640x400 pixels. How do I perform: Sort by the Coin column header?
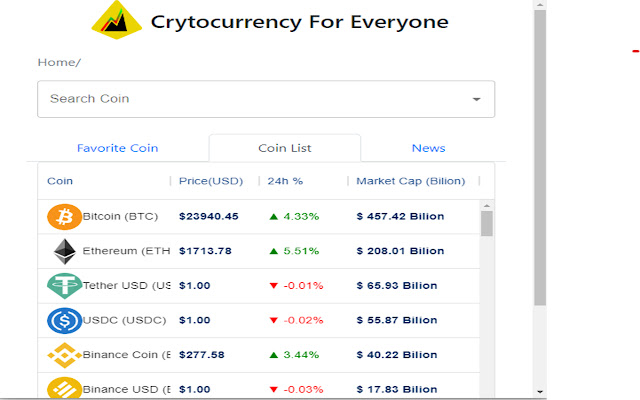[x=60, y=181]
